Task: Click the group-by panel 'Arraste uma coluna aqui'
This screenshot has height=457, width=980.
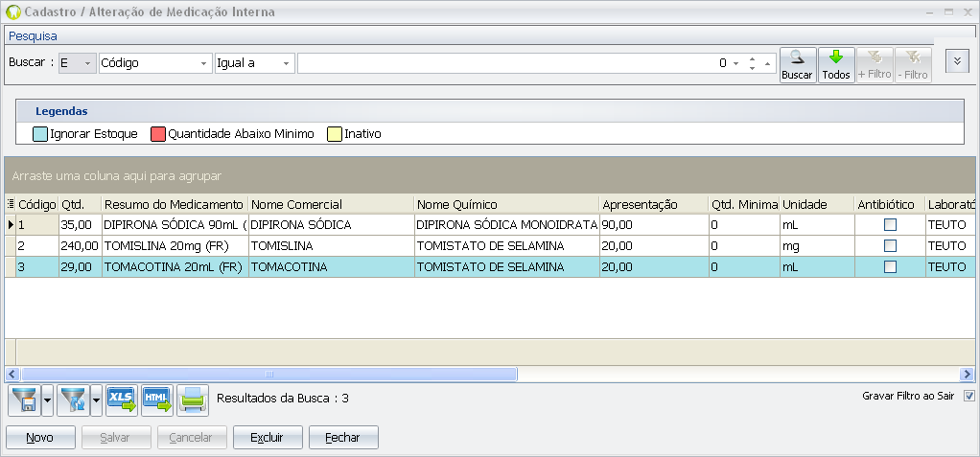Action: tap(490, 175)
